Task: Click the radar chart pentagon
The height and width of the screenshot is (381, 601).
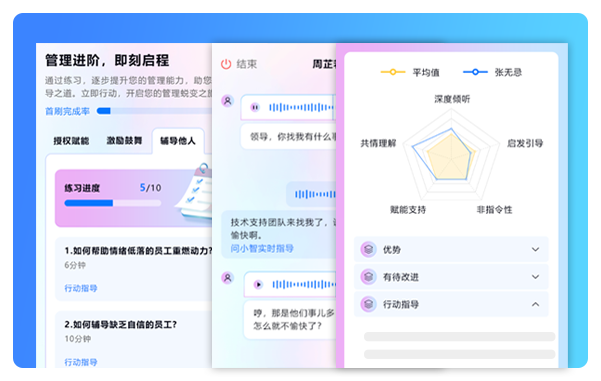Action: pyautogui.click(x=452, y=154)
